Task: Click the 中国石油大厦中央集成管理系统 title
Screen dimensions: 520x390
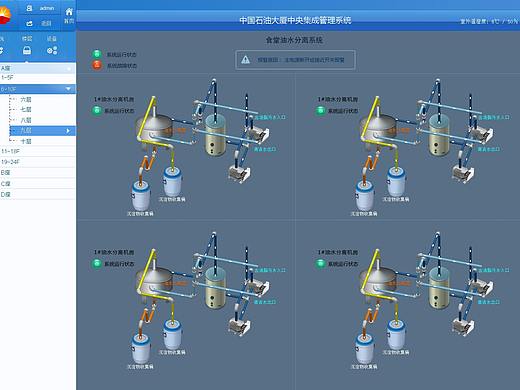Action: pyautogui.click(x=295, y=20)
